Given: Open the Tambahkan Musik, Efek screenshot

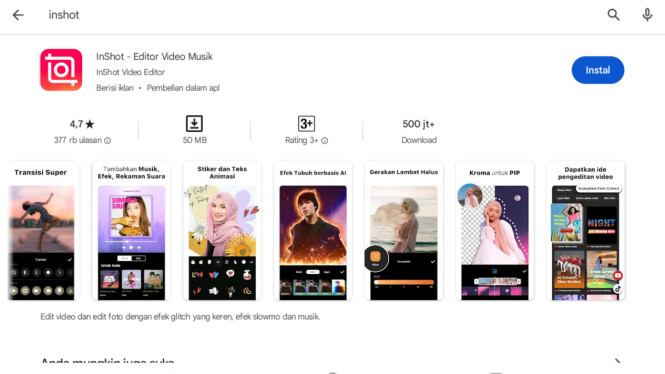Looking at the screenshot, I should (131, 230).
